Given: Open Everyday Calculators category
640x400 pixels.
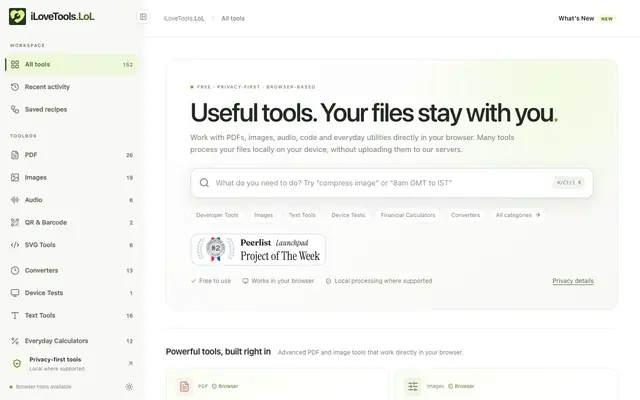Looking at the screenshot, I should pyautogui.click(x=72, y=341).
